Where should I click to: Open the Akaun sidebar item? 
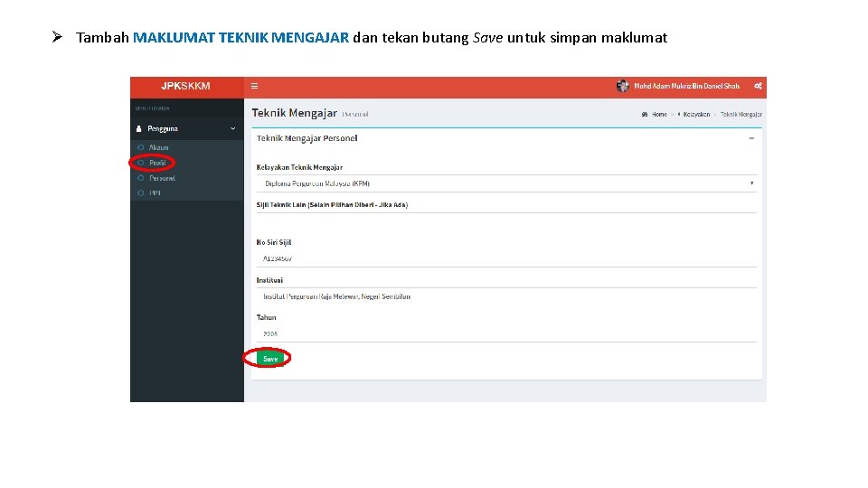click(158, 147)
